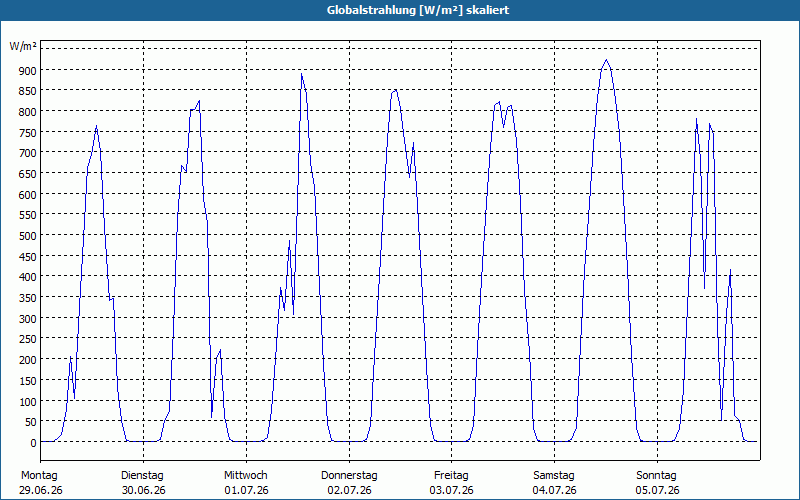Click the 650 y-axis label

[x=28, y=174]
